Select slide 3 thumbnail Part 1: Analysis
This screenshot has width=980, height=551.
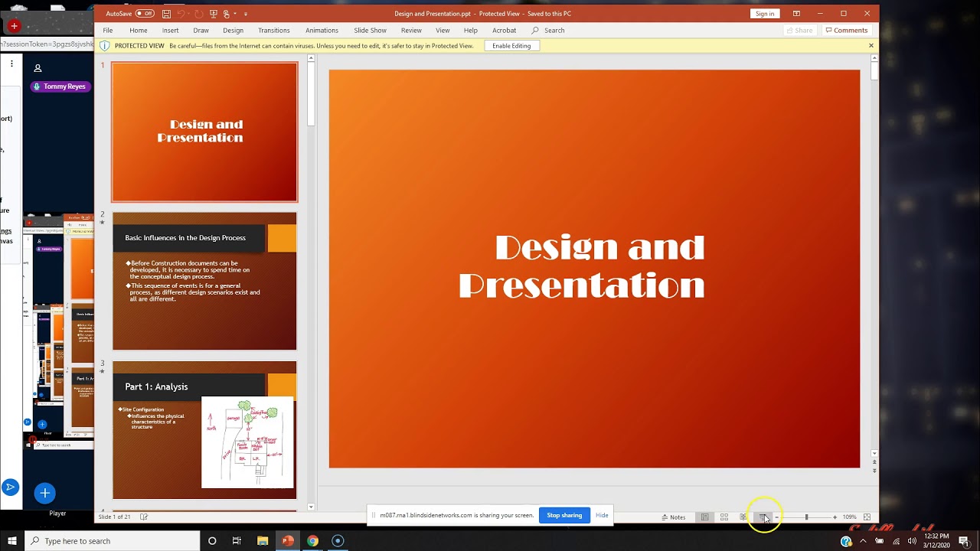point(204,430)
